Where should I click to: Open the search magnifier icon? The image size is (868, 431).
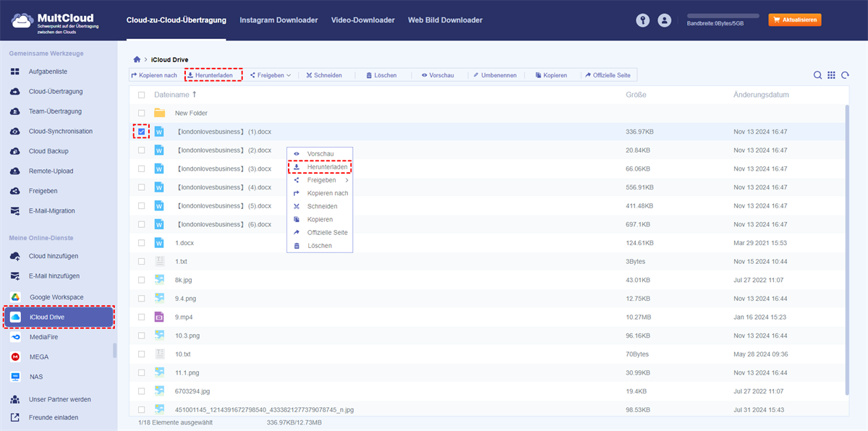coord(817,75)
